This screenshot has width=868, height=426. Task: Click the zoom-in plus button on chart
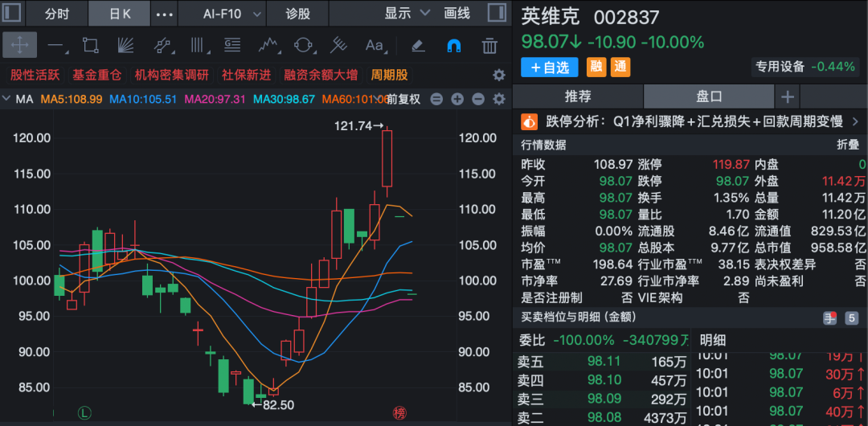pyautogui.click(x=457, y=100)
